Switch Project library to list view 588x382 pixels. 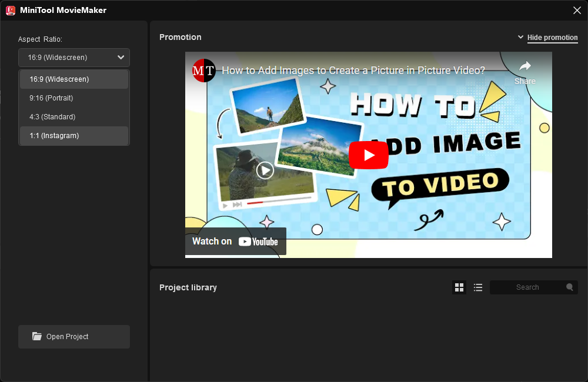pos(477,287)
